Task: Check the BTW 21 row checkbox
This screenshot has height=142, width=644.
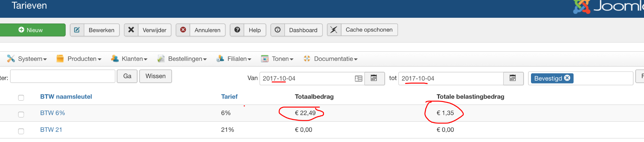Action: (21, 131)
